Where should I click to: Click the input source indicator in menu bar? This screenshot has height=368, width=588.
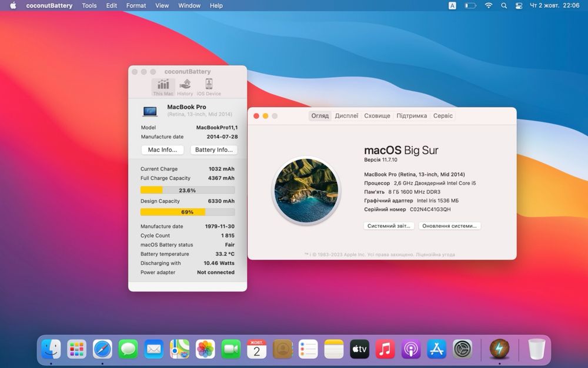pos(453,6)
